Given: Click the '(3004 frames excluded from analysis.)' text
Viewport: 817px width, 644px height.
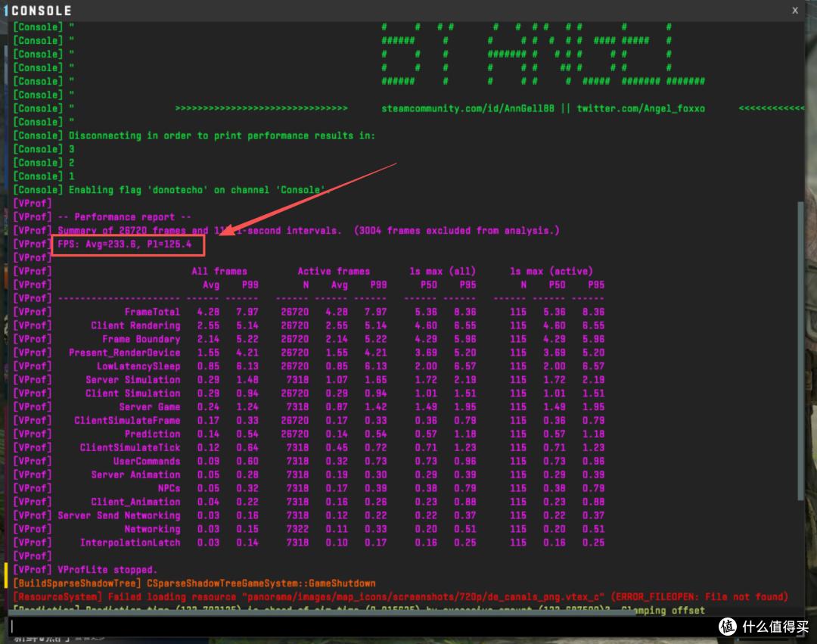Looking at the screenshot, I should pos(456,230).
